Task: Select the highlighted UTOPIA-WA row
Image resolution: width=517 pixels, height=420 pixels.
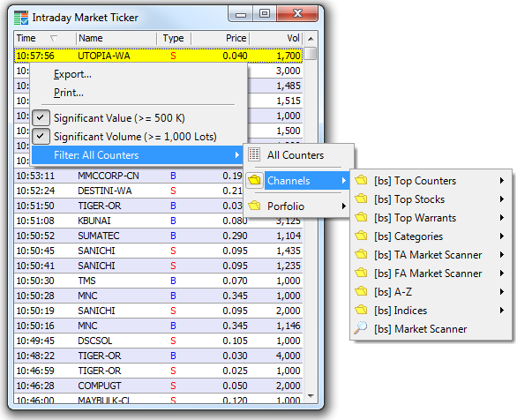Action: click(x=158, y=56)
